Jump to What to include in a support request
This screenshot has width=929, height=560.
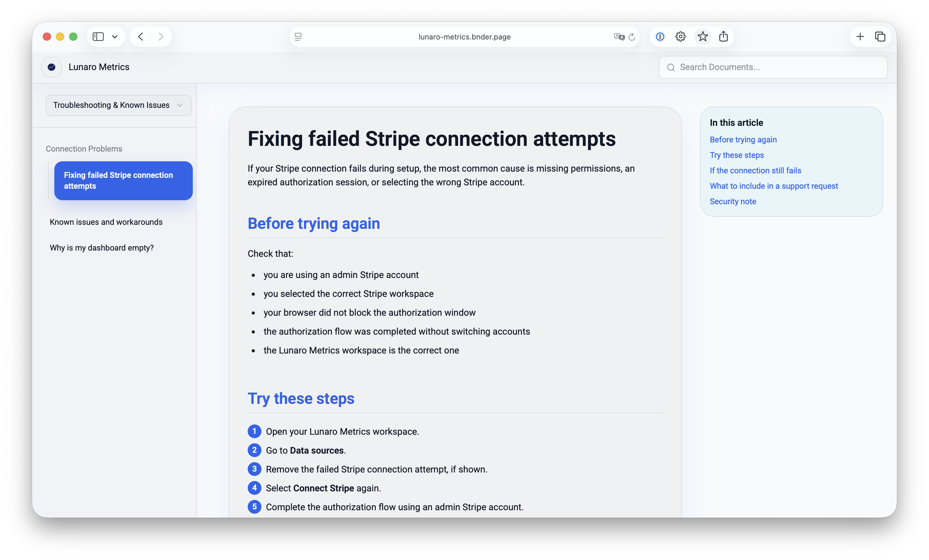[x=774, y=186]
